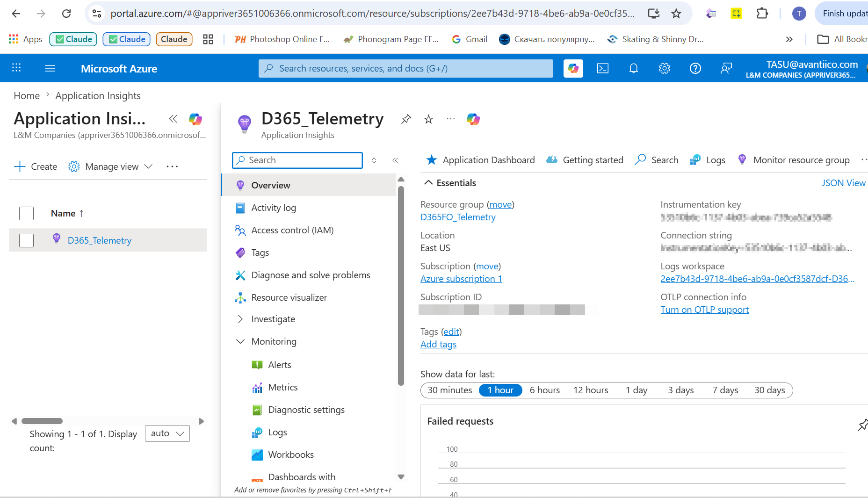Open Logs in the command bar
868x498 pixels.
point(708,160)
